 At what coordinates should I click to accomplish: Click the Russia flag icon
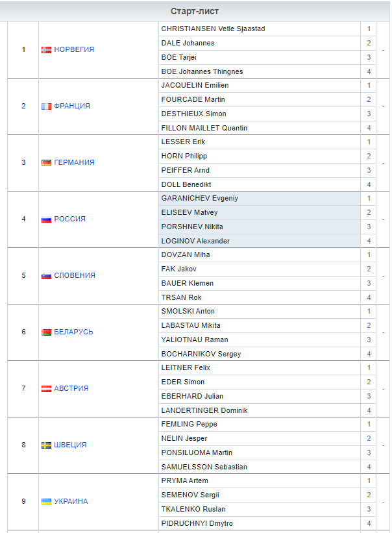(x=46, y=219)
